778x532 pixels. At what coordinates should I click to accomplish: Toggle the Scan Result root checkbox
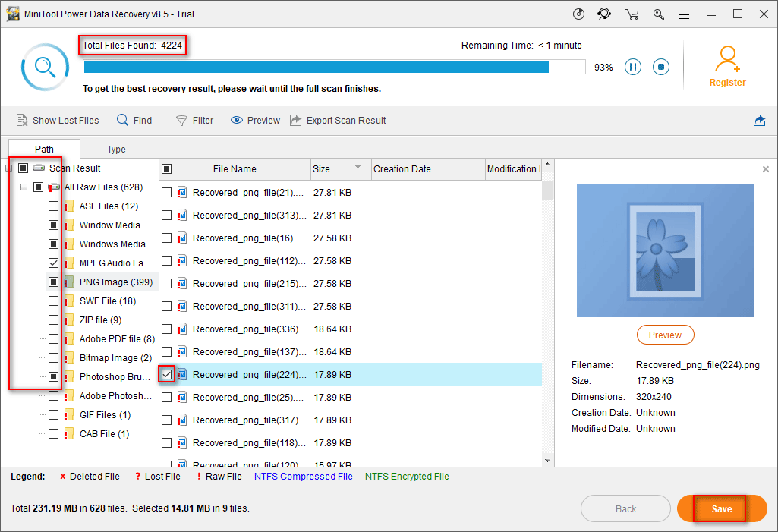coord(23,168)
